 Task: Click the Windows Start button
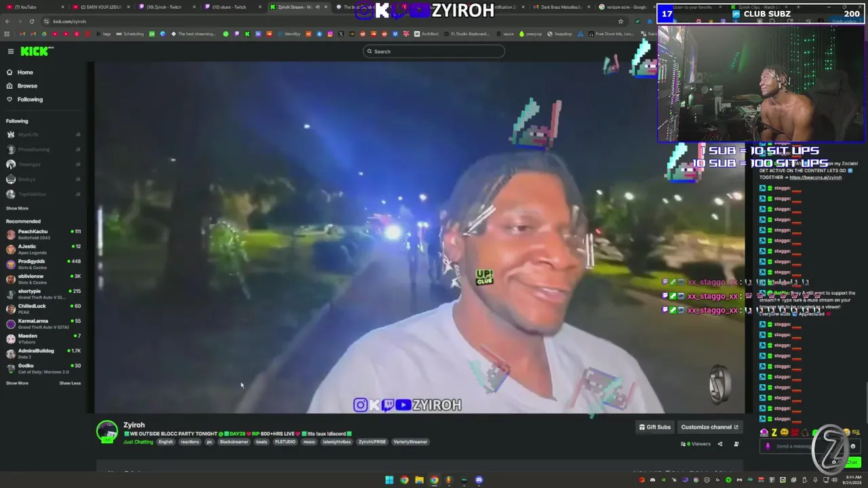(x=389, y=480)
